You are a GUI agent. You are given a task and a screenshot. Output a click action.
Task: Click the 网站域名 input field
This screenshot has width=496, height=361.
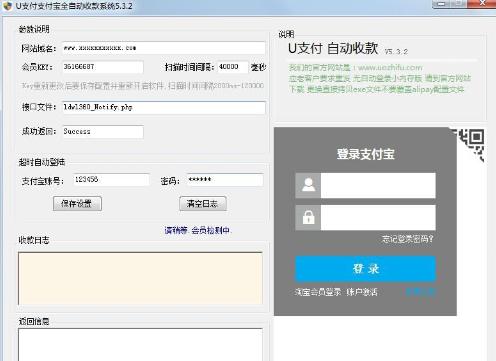(x=163, y=48)
